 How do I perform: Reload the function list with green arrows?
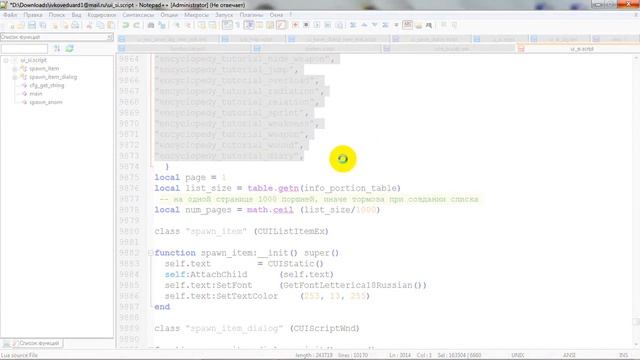(x=69, y=49)
